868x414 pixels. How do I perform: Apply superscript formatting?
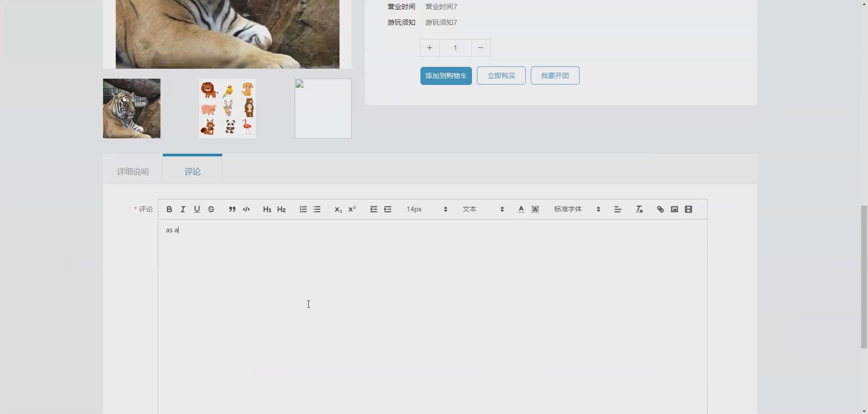pyautogui.click(x=352, y=209)
